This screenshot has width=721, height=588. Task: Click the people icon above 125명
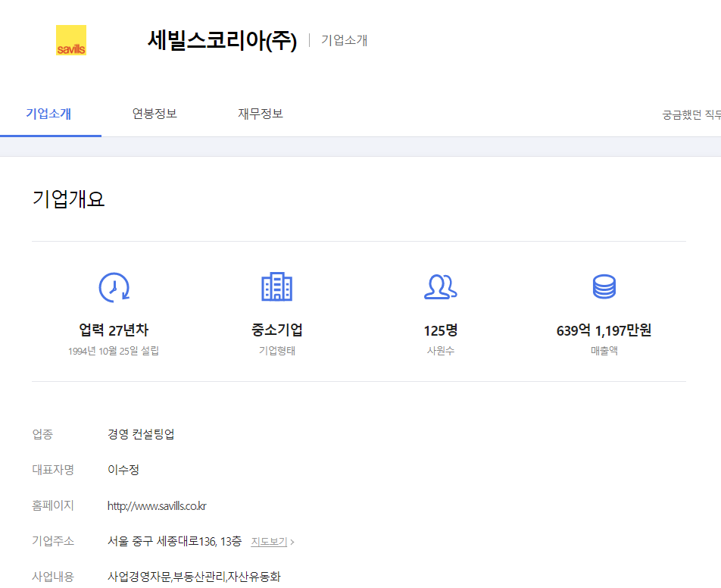tap(441, 286)
